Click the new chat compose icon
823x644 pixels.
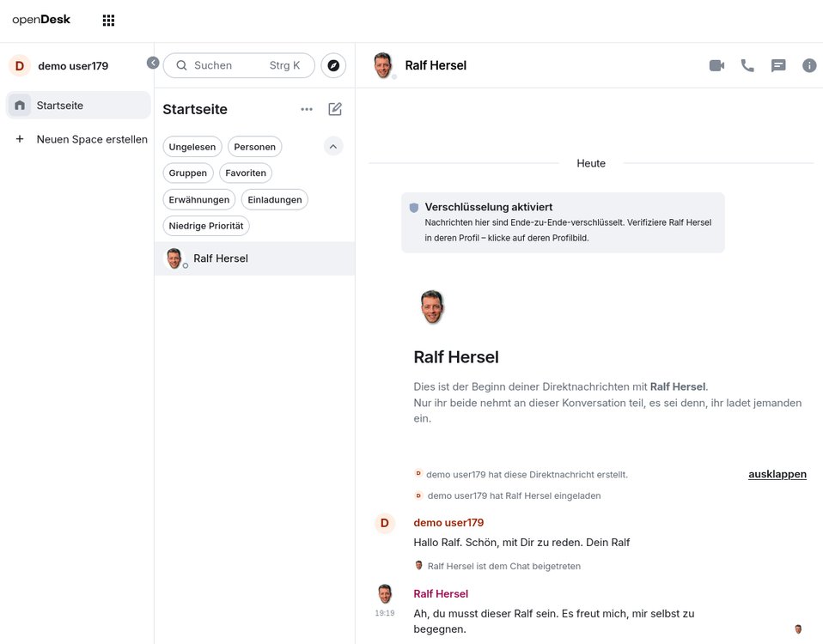pyautogui.click(x=335, y=109)
